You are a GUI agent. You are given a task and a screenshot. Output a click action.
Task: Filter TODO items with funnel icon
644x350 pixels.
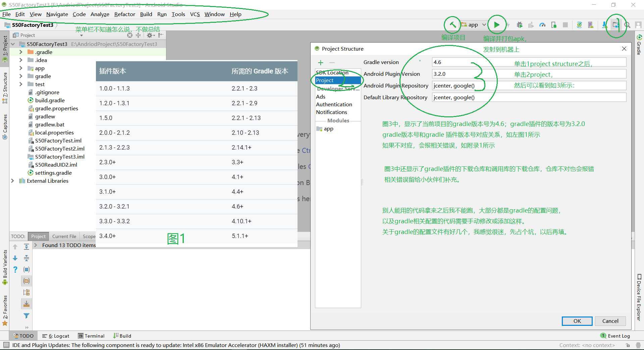[26, 316]
